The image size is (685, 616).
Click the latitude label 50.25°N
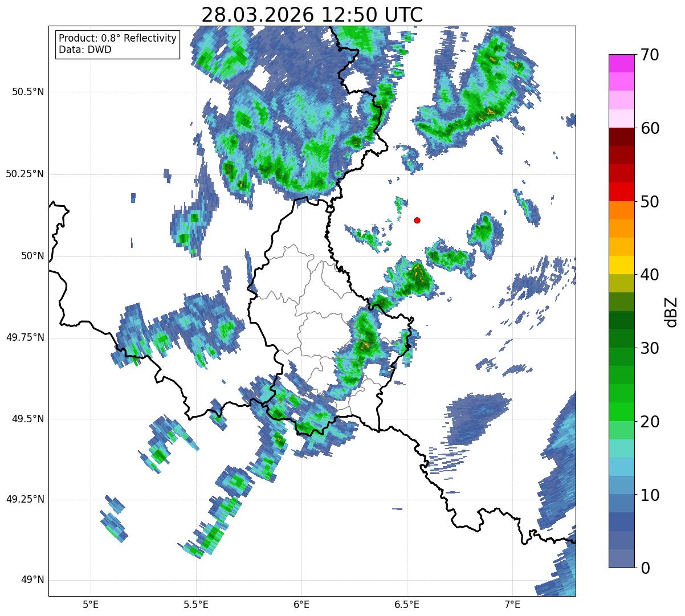coord(25,174)
